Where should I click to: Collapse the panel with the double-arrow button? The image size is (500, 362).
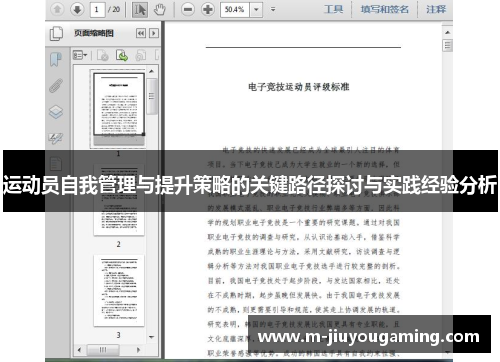click(x=141, y=33)
